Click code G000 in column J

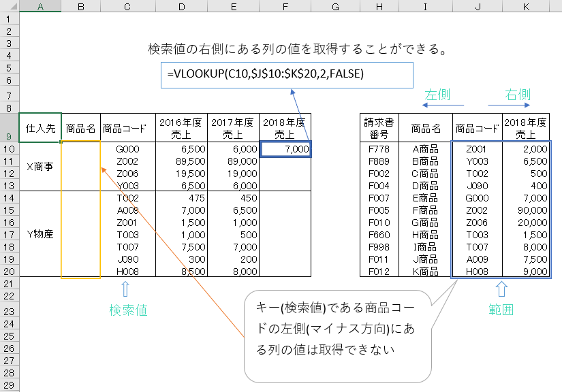click(477, 198)
